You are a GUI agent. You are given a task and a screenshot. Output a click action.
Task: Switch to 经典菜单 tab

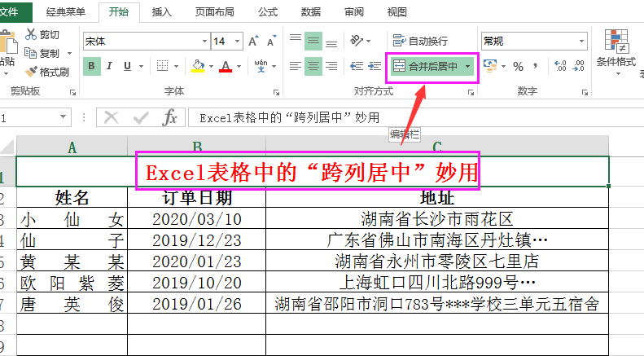66,12
